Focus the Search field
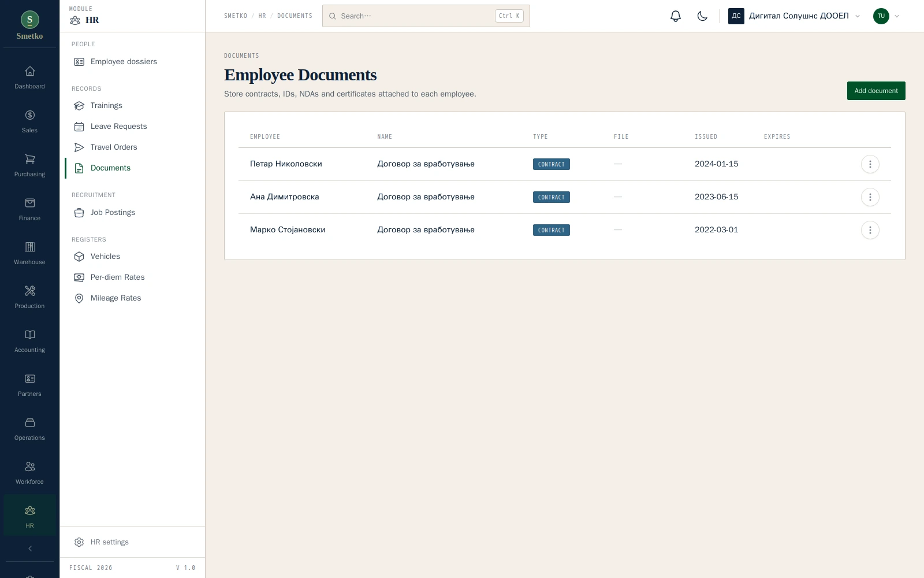This screenshot has width=924, height=578. coord(426,16)
